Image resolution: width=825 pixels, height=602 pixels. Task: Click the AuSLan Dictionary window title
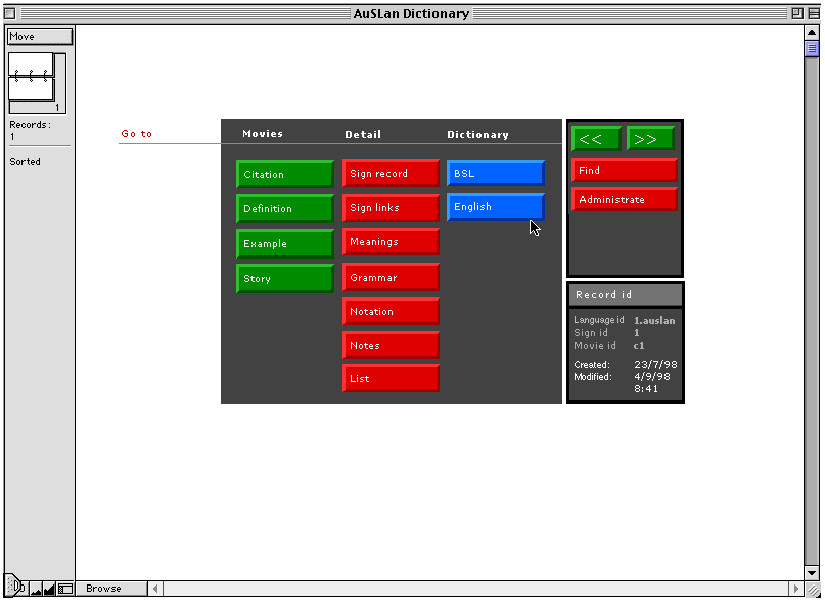(411, 13)
